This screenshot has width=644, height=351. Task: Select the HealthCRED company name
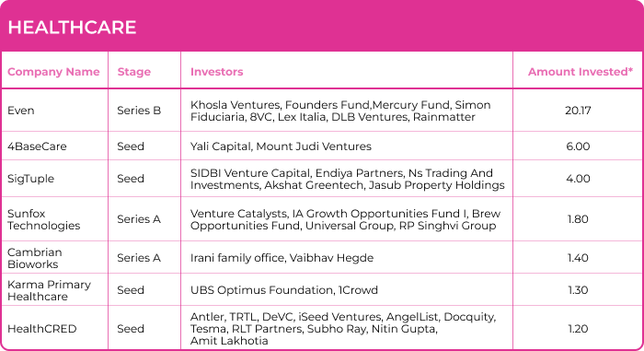42,328
